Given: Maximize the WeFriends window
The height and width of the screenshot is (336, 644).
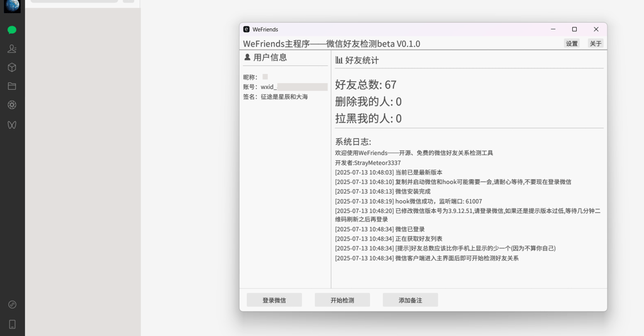Looking at the screenshot, I should pos(575,29).
